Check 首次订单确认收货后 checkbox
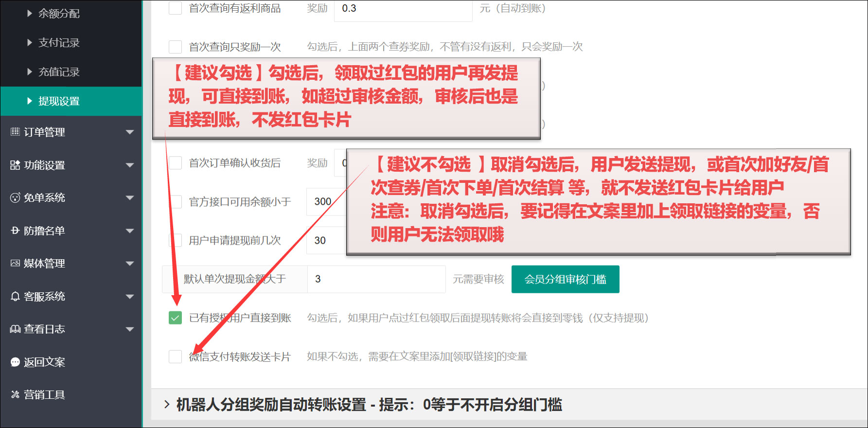 pyautogui.click(x=175, y=163)
